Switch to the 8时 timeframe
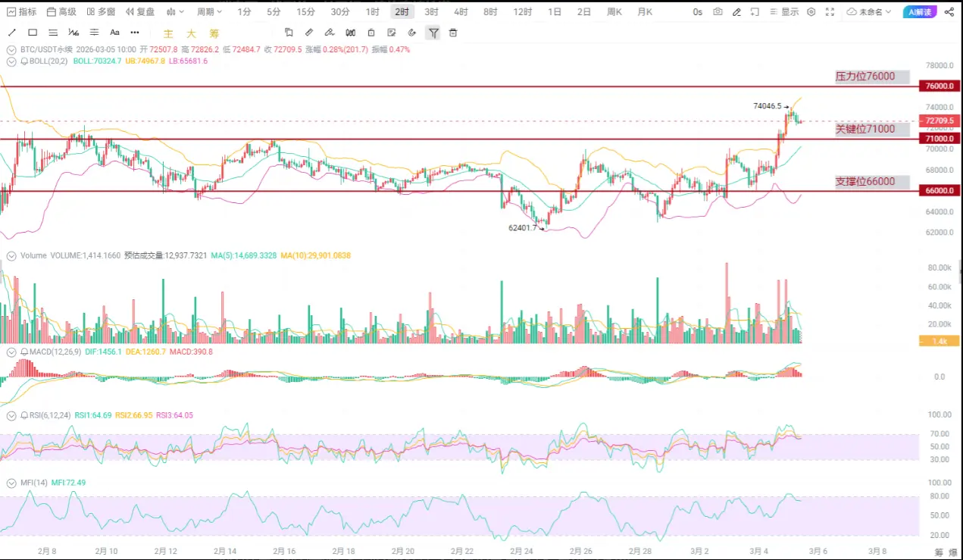 point(490,12)
